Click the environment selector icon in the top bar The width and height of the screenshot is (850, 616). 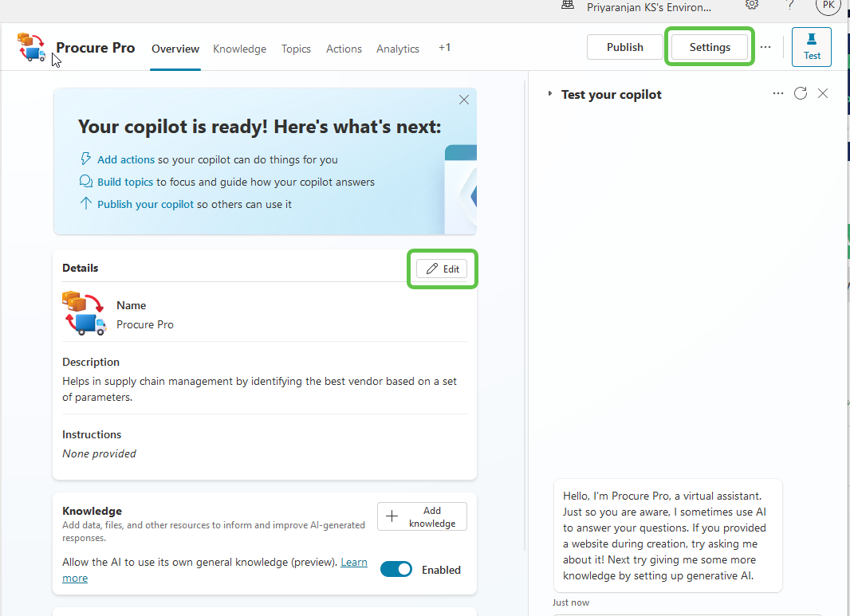pos(567,6)
